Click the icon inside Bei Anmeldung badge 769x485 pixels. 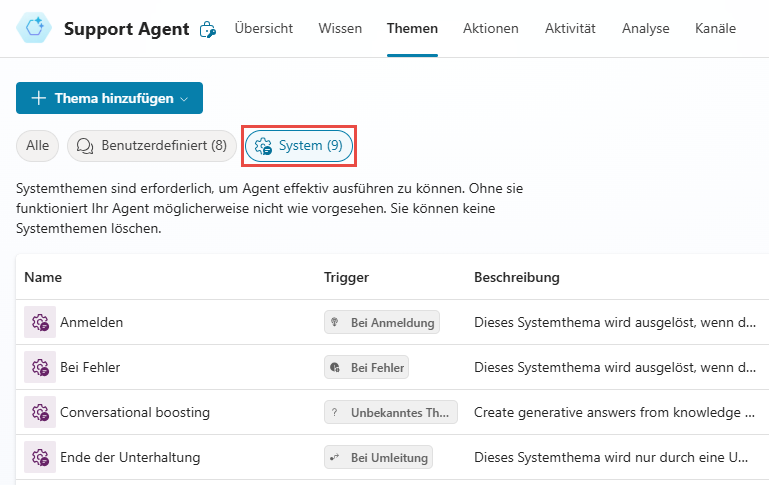coord(335,322)
